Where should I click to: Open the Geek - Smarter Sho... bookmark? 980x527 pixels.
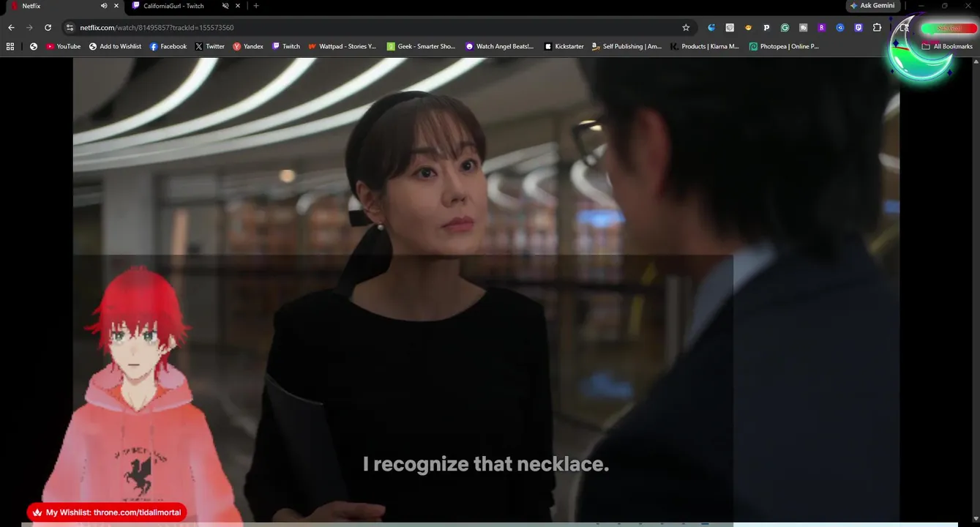(422, 46)
